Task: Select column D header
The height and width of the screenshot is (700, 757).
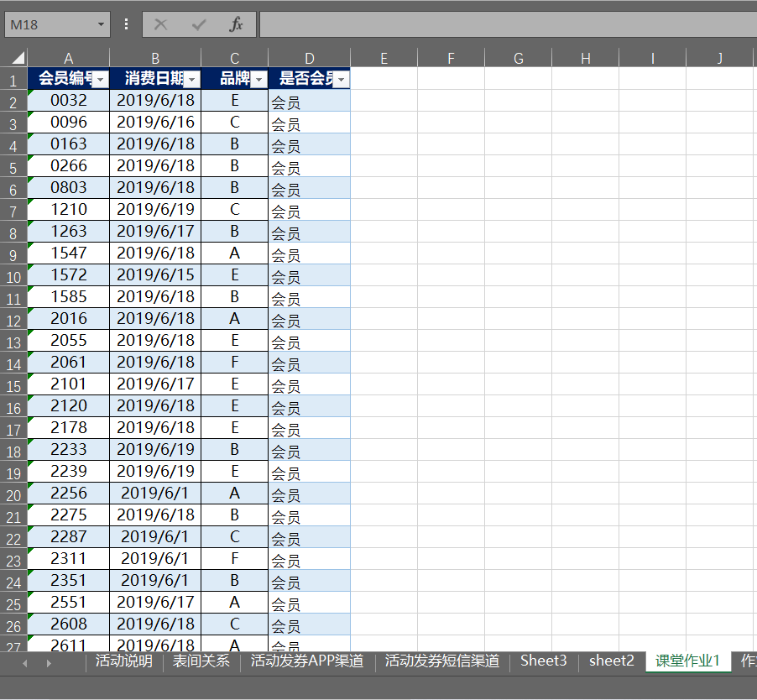Action: 310,59
